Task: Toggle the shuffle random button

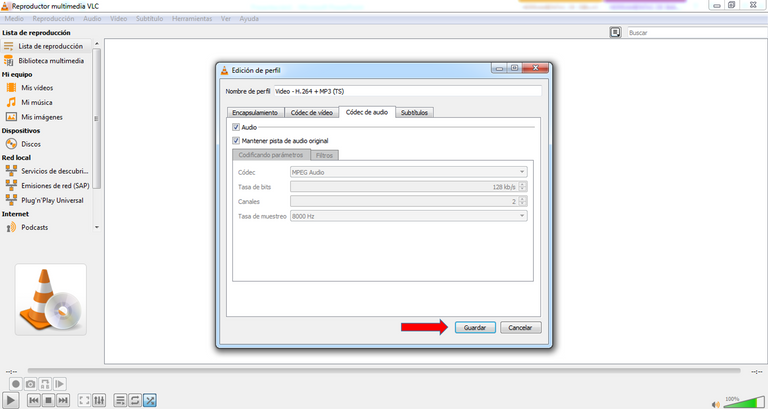Action: 150,400
